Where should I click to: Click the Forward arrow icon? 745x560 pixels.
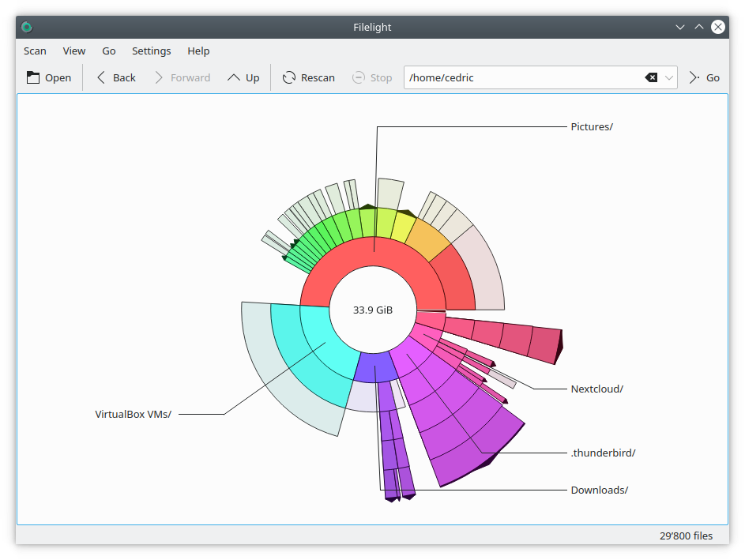159,77
